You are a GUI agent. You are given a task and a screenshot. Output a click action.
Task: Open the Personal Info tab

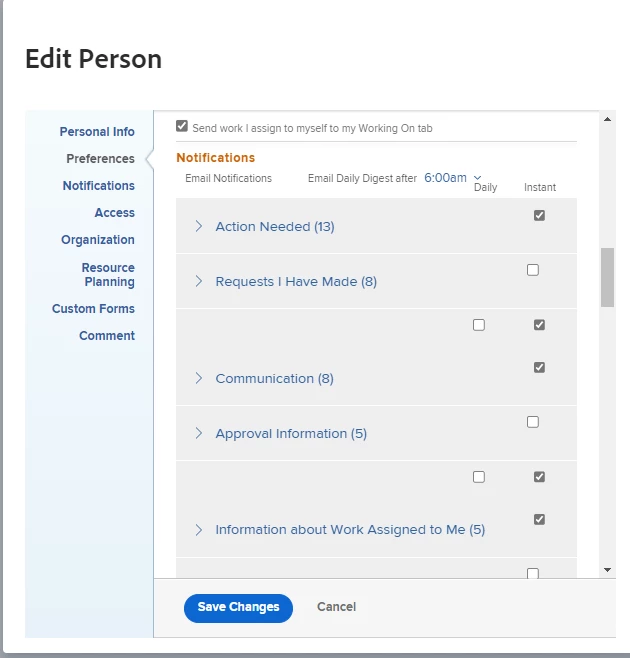coord(97,132)
